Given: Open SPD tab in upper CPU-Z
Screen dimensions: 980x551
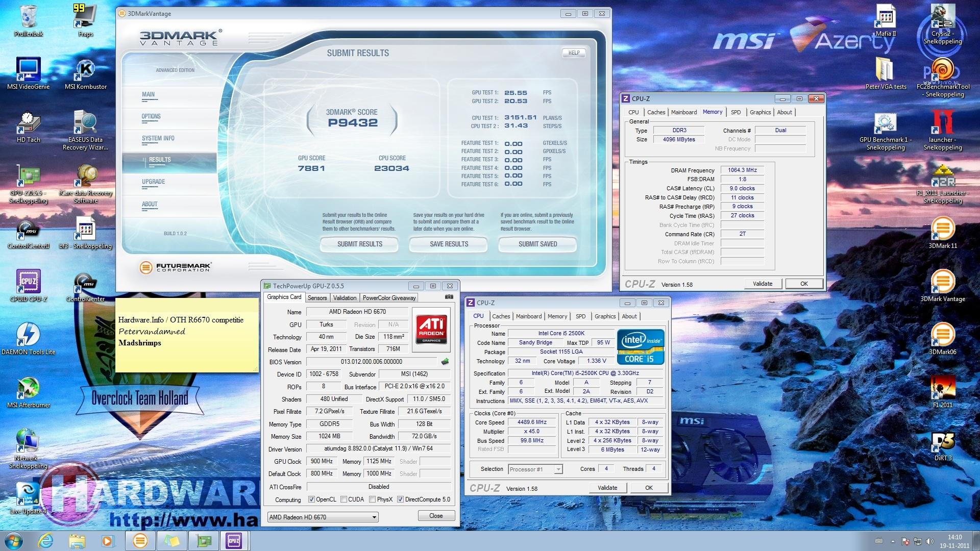Looking at the screenshot, I should click(736, 112).
